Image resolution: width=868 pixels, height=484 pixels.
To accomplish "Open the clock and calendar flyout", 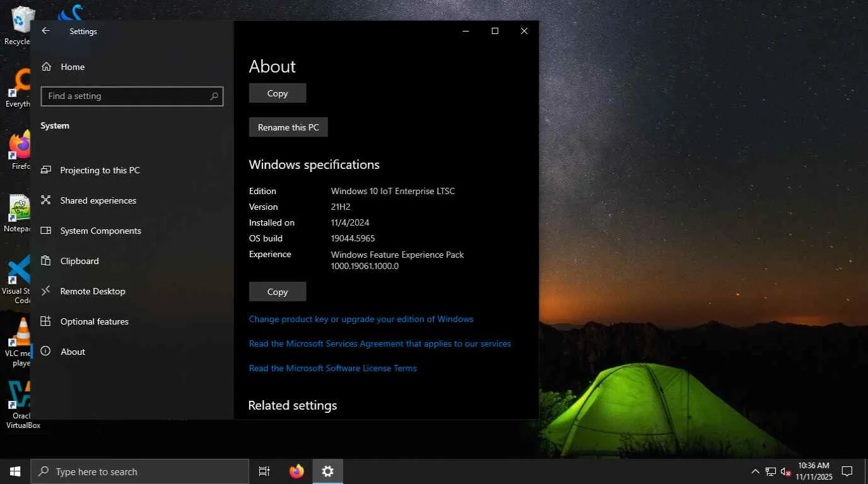I will [x=814, y=471].
